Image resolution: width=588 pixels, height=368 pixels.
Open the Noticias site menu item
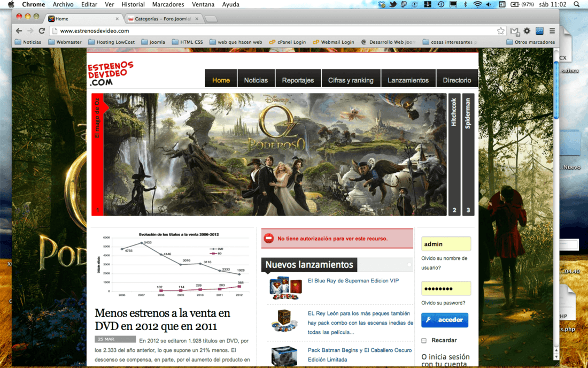[256, 80]
